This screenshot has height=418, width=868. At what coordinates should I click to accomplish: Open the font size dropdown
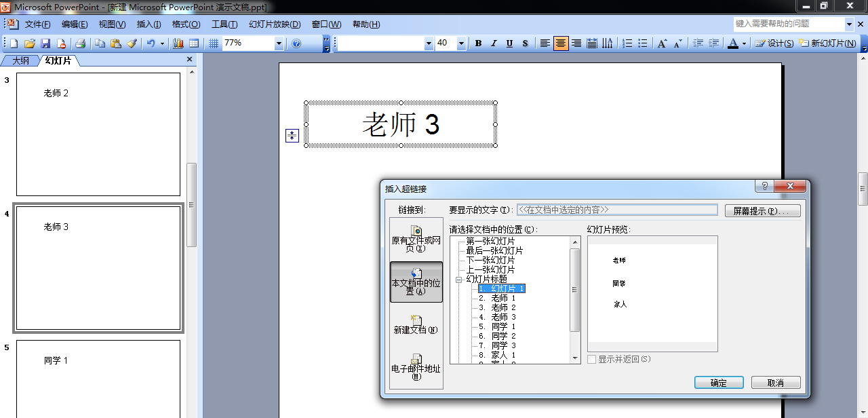coord(461,43)
